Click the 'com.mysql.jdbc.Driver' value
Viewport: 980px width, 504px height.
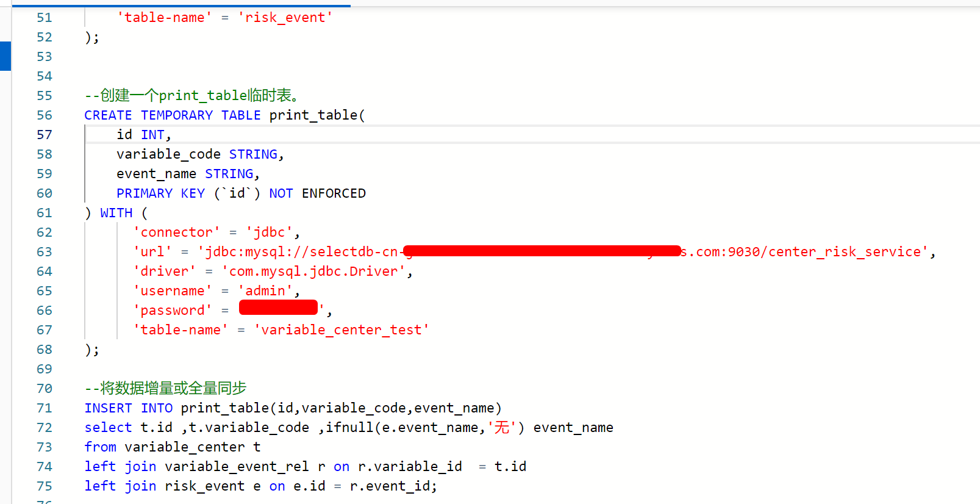tap(313, 272)
